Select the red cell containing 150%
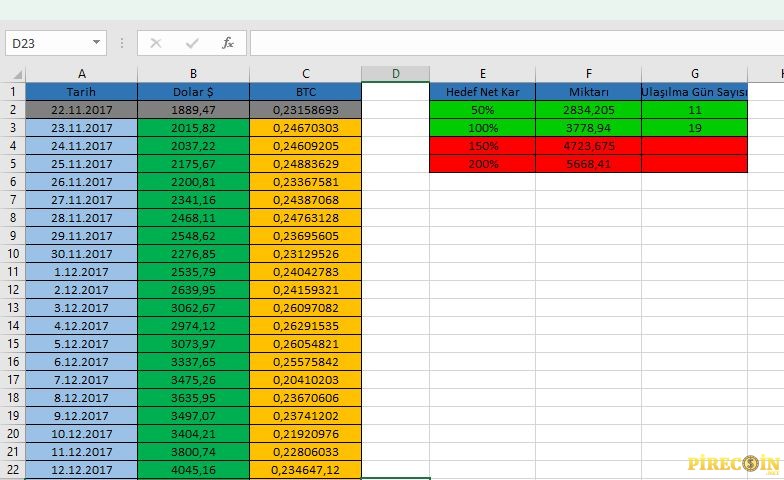784x480 pixels. 482,145
